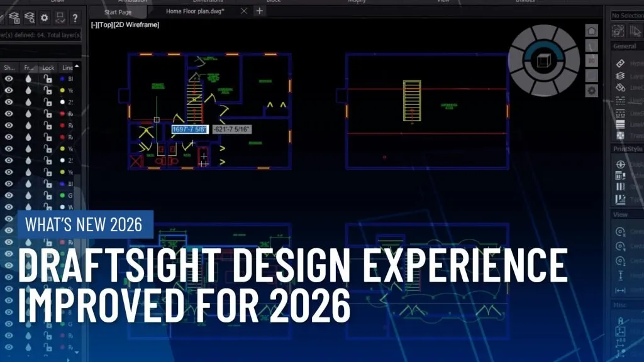Open navigation settings gear under view cube

(x=591, y=90)
